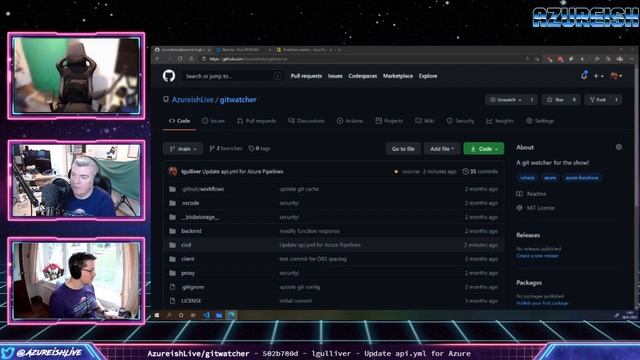This screenshot has width=640, height=360.
Task: Open the __blobstorage__ folder
Action: [x=200, y=217]
